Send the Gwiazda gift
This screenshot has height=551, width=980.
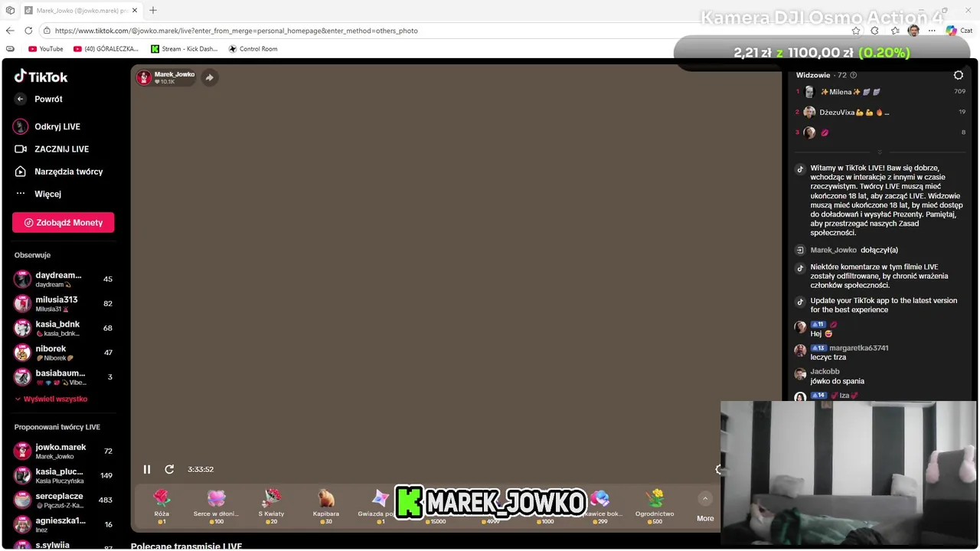coord(377,507)
